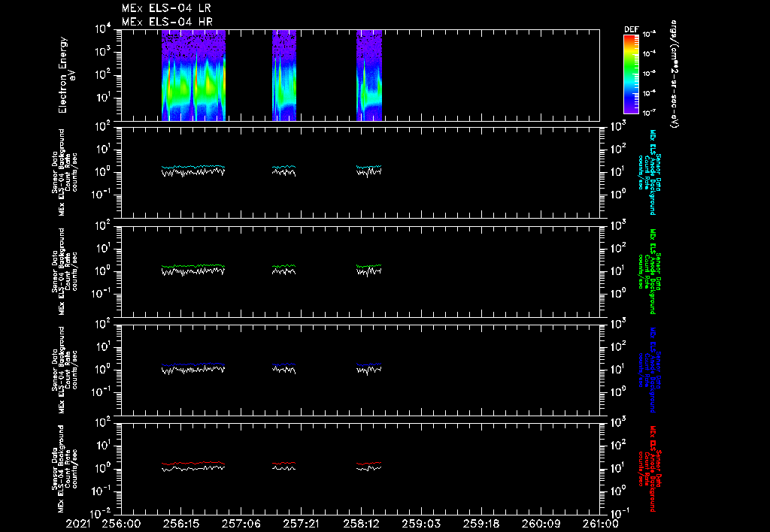Select the 'Electron Energy eV' axis label
770x532 pixels.
coord(67,75)
